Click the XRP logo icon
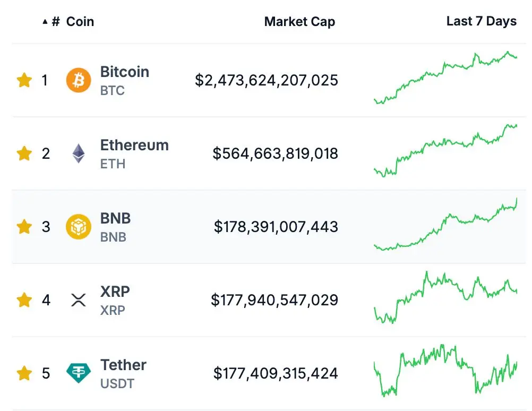The height and width of the screenshot is (411, 532). click(x=79, y=300)
